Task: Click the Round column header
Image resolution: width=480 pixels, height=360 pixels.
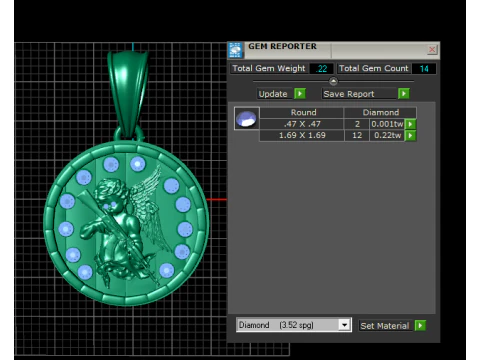Action: click(302, 112)
